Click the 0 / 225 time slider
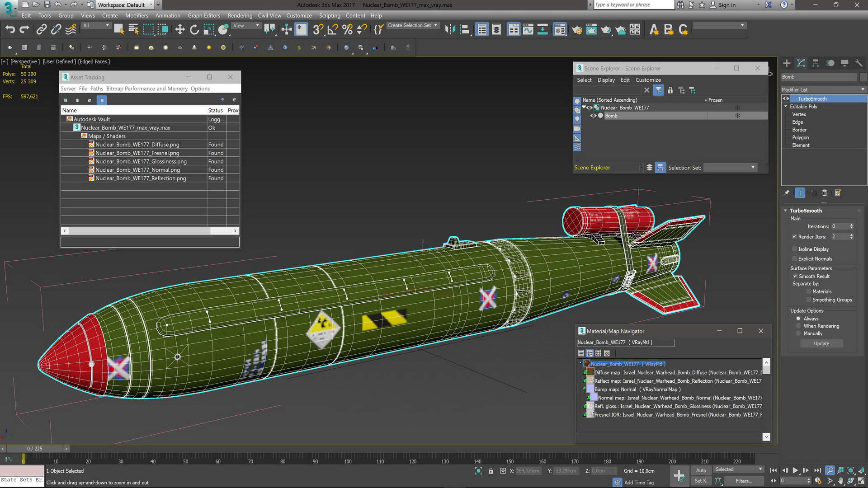Viewport: 868px width, 488px height. click(34, 449)
